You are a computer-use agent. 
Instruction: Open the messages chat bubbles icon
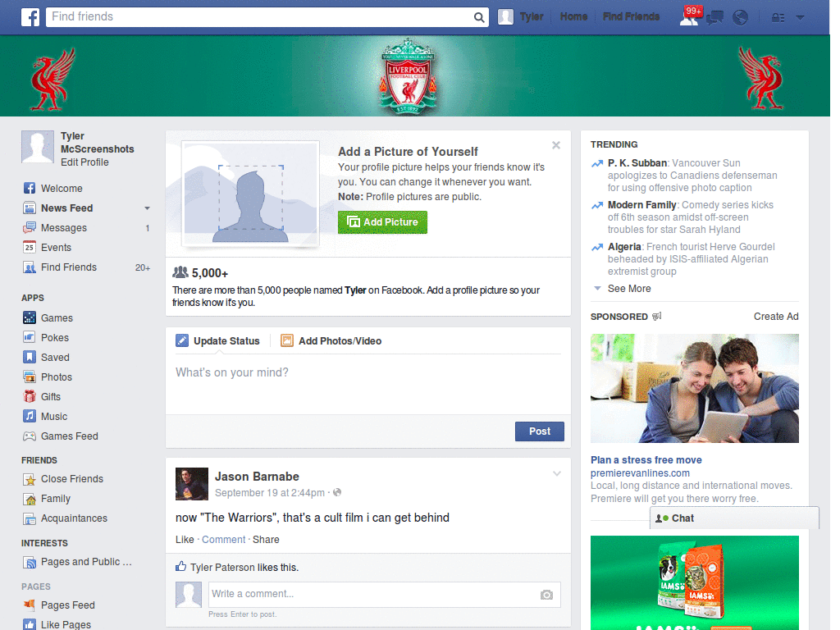coord(714,18)
